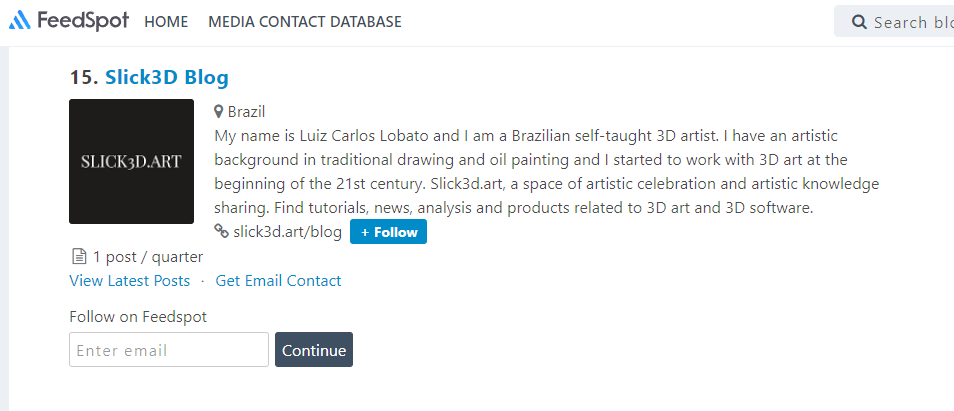Click the document post-frequency icon

pyautogui.click(x=79, y=257)
